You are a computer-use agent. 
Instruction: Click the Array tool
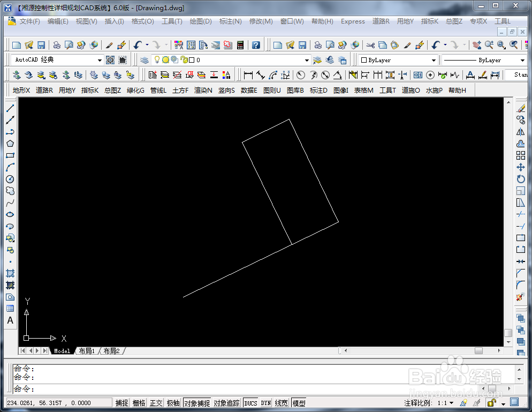coord(521,155)
